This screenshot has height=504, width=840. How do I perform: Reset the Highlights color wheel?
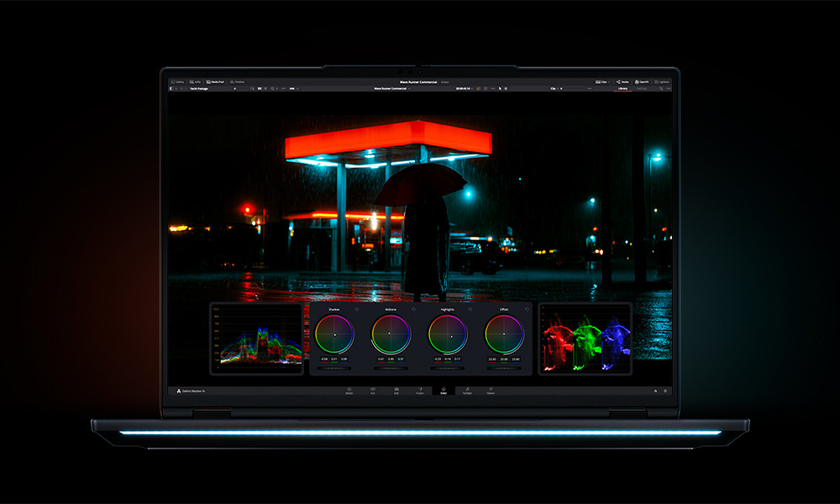[470, 309]
